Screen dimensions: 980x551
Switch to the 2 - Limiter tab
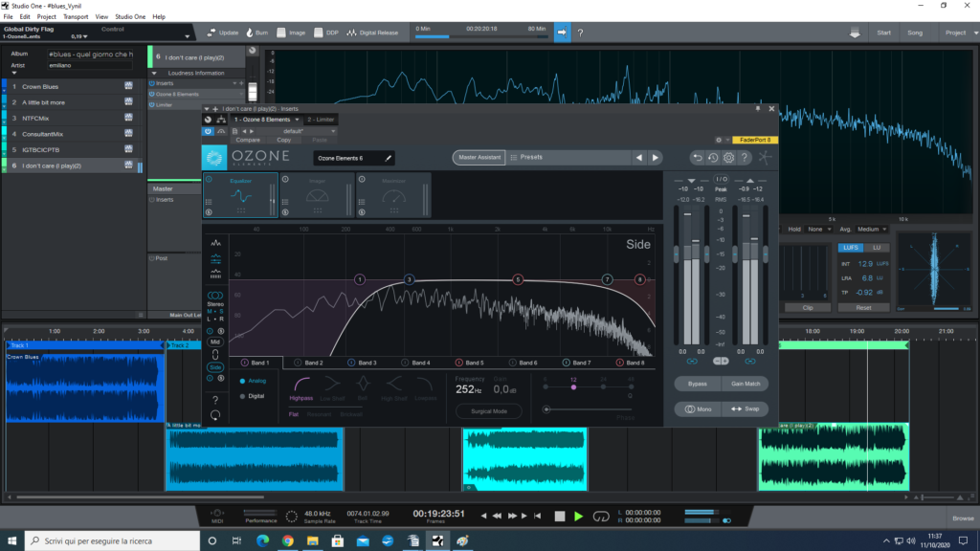[x=321, y=120]
